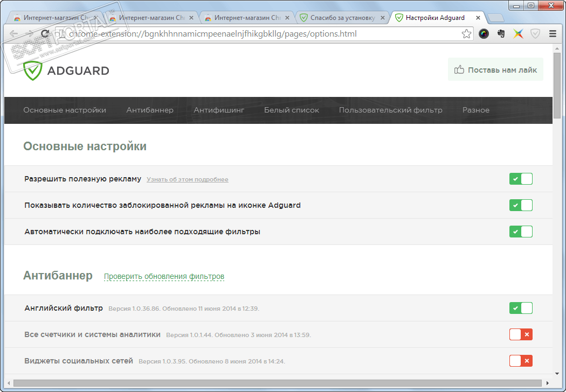
Task: Disable 'Английский фильтр' switch
Action: (x=521, y=309)
